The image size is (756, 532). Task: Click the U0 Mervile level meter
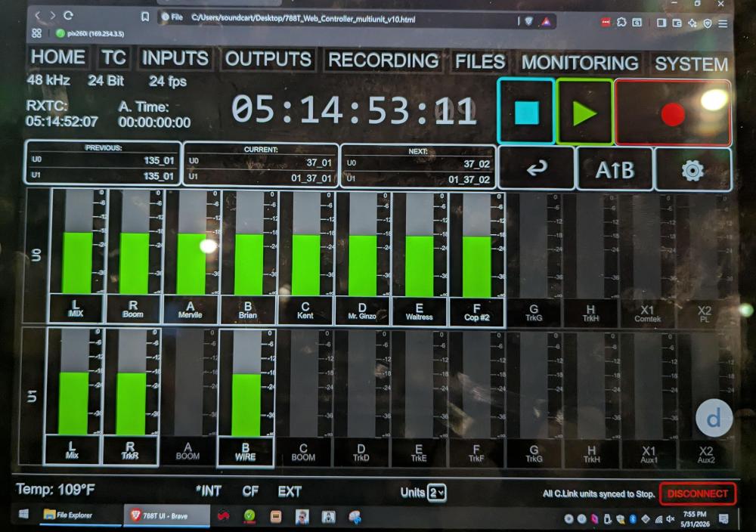tap(191, 242)
